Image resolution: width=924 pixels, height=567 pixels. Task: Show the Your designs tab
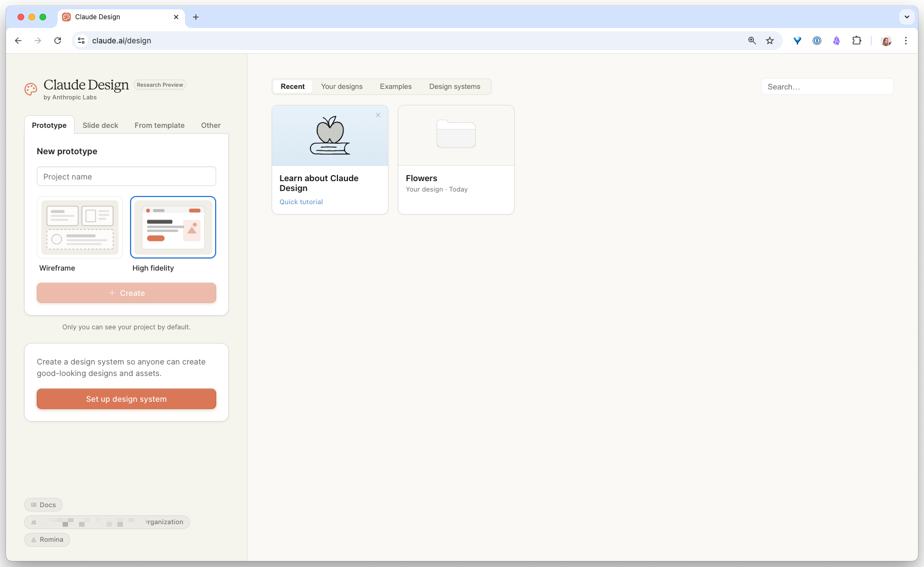tap(342, 87)
